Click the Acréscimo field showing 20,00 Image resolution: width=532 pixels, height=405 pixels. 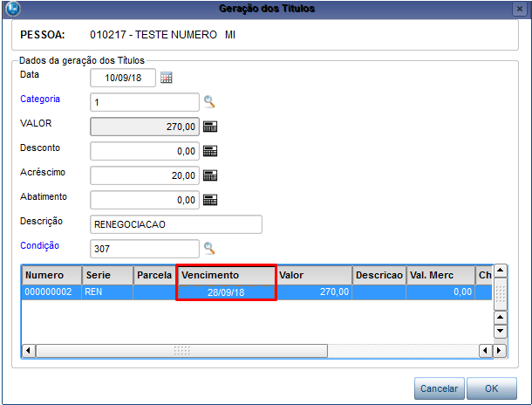tap(145, 175)
